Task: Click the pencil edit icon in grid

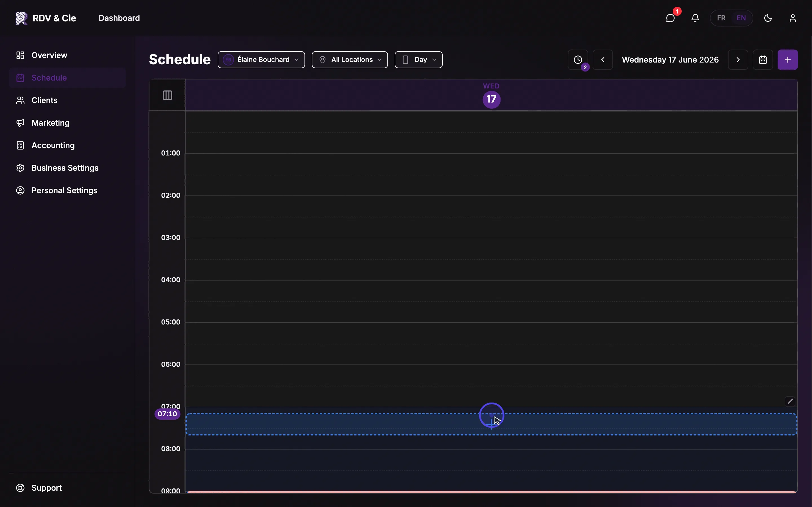Action: (790, 401)
